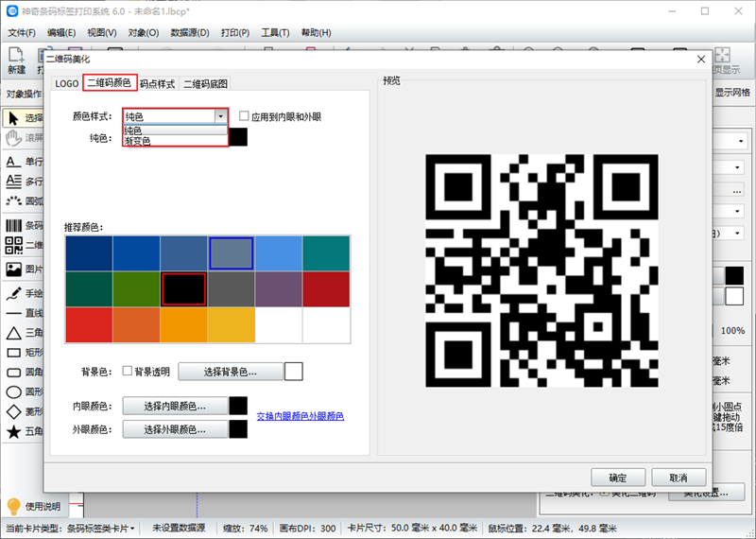The width and height of the screenshot is (756, 539).
Task: Pick the diamond shape tool icon
Action: coord(13,411)
